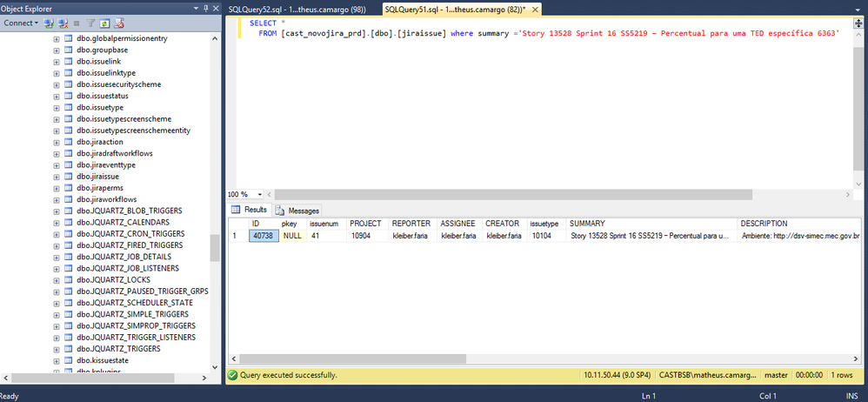Viewport: 868px width, 402px height.
Task: Click the '1 rows' status bar entry
Action: (842, 375)
